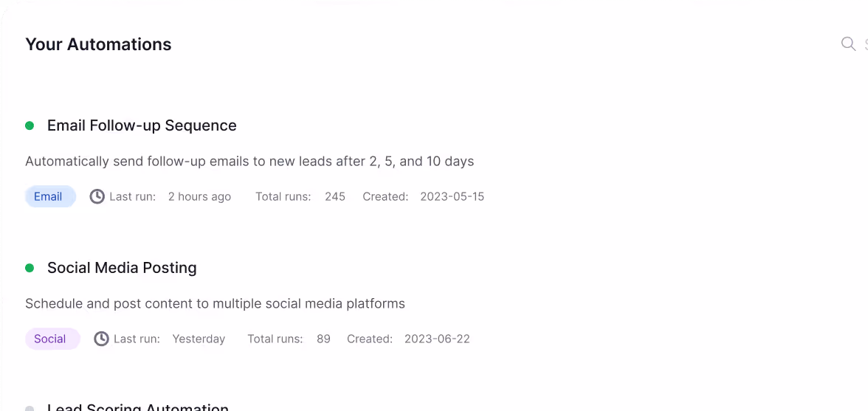Click the search magnifier icon
Image resolution: width=868 pixels, height=411 pixels.
tap(848, 44)
